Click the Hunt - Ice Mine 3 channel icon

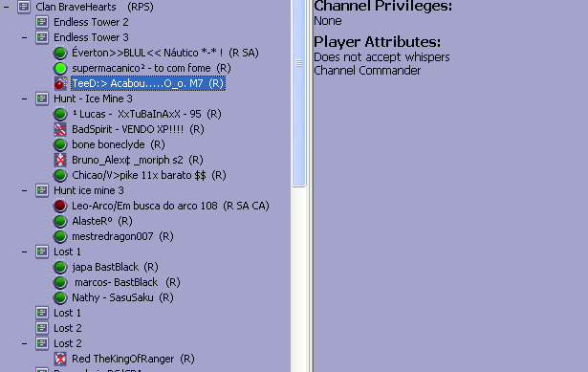(42, 98)
